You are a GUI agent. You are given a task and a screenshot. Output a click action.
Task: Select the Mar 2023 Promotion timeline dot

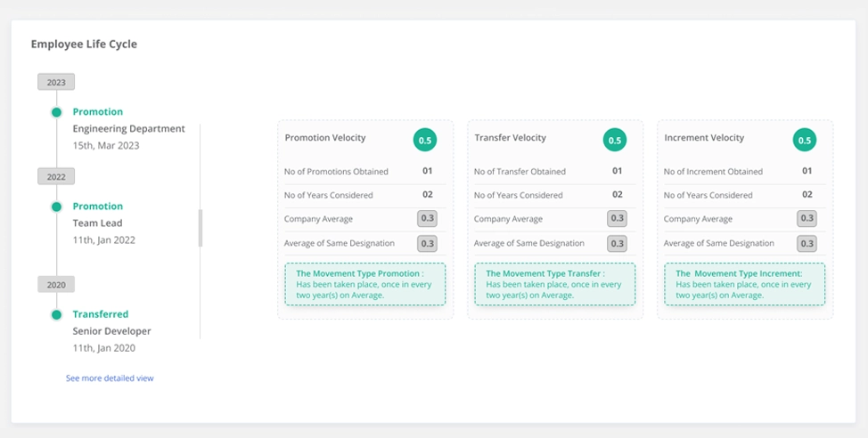pyautogui.click(x=56, y=112)
